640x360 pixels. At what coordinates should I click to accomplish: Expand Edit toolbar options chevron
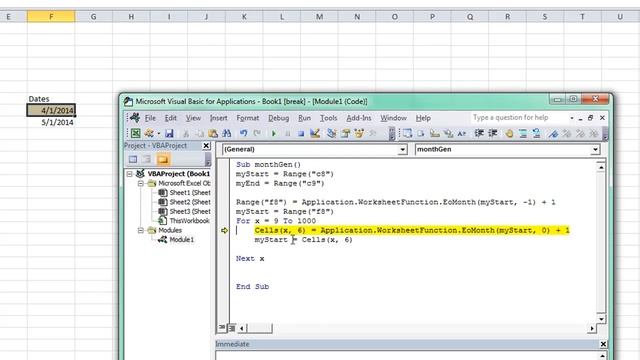(x=605, y=133)
